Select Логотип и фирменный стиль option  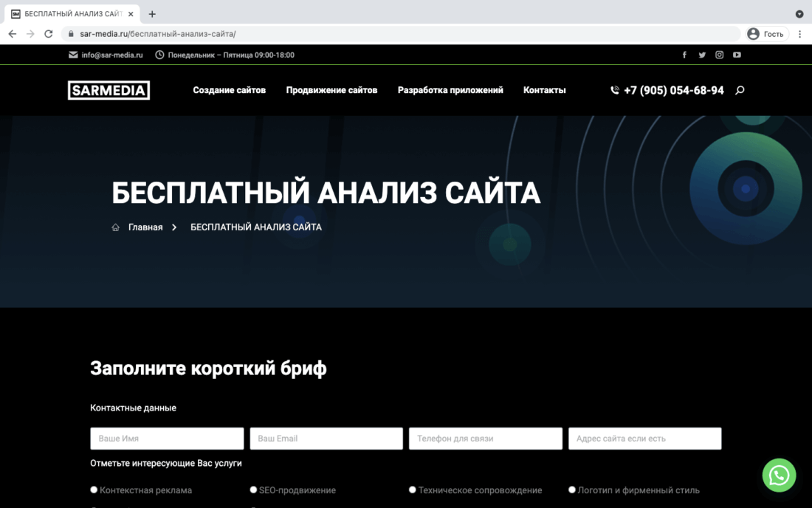click(x=571, y=490)
